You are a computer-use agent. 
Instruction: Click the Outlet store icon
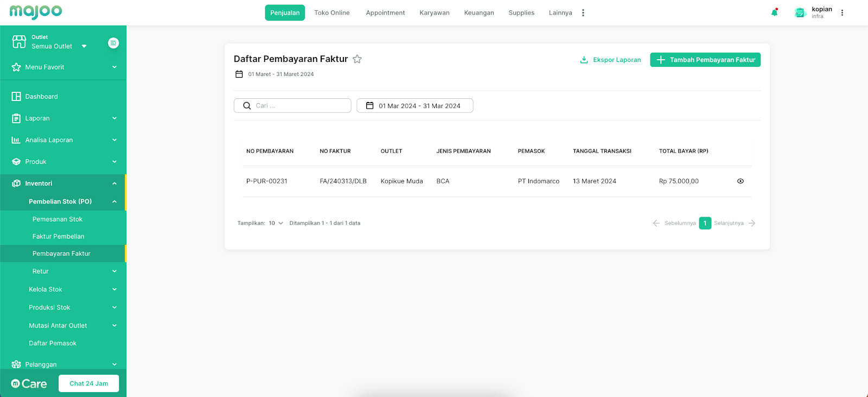pos(19,42)
